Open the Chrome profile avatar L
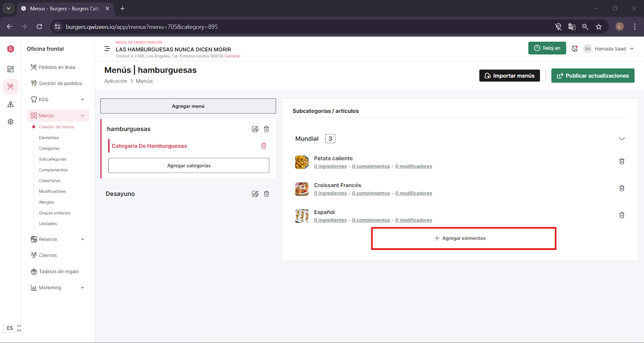 click(x=620, y=27)
